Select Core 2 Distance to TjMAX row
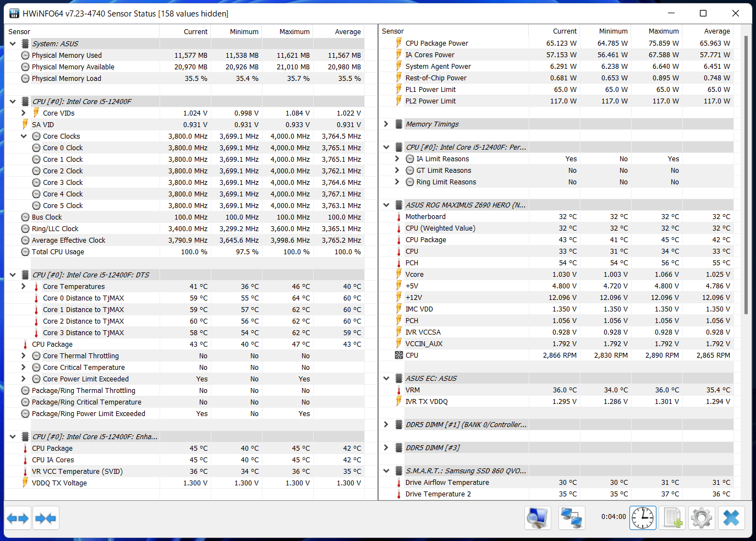The width and height of the screenshot is (756, 541). point(184,321)
